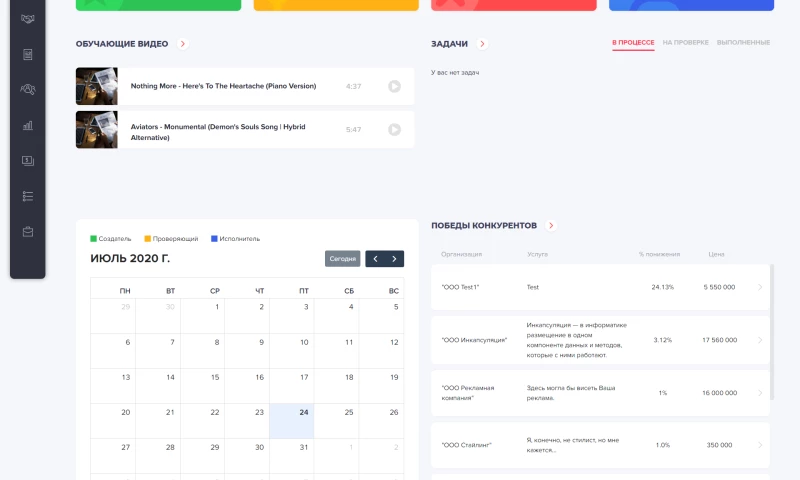Screen dimensions: 800x480
Task: Click the green Создатель legend swatch
Action: [x=93, y=239]
